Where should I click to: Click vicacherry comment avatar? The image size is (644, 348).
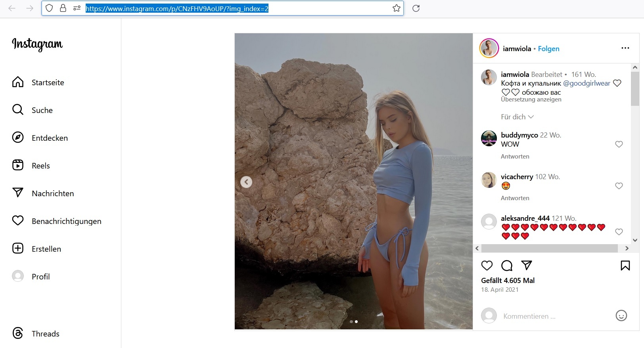[x=489, y=180]
